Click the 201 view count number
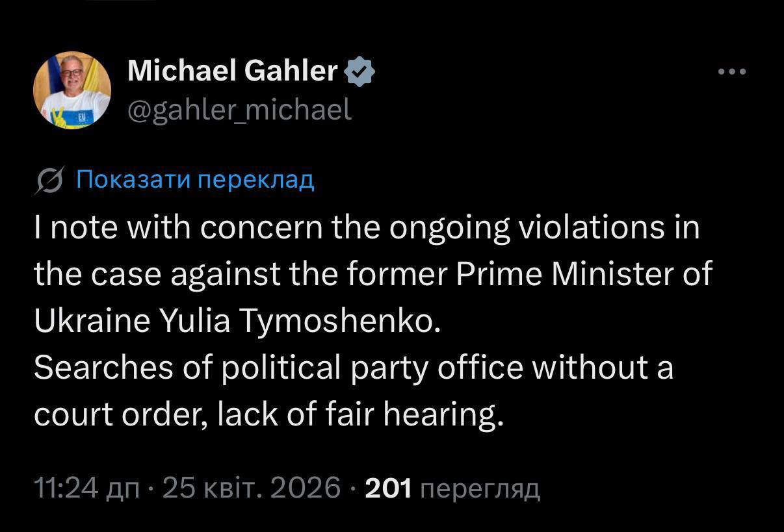 389,488
